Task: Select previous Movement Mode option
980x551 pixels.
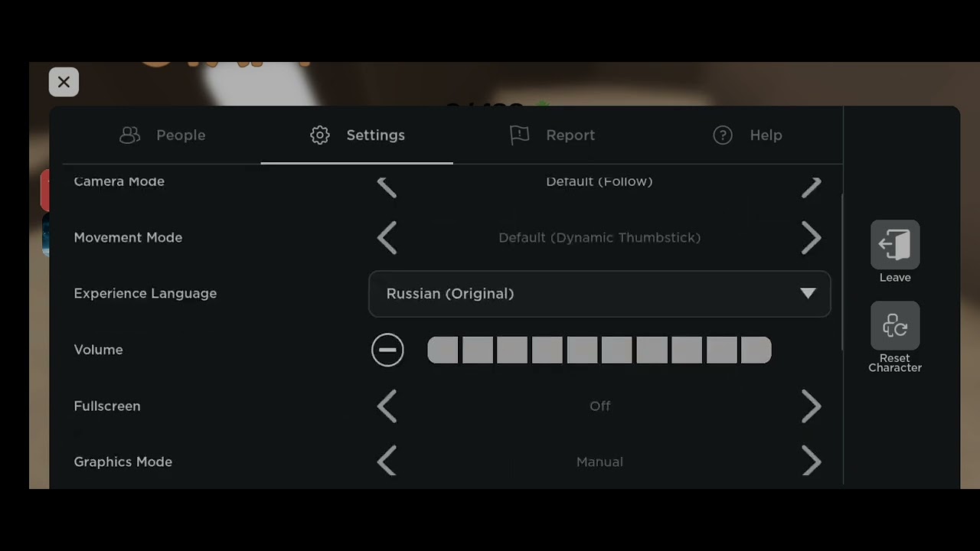Action: coord(387,238)
